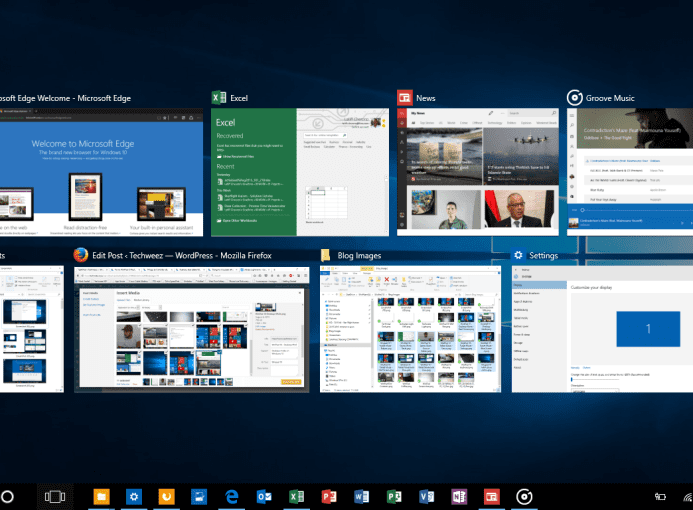Click Open Other Workbooks in Excel
The height and width of the screenshot is (510, 693).
coord(237,220)
